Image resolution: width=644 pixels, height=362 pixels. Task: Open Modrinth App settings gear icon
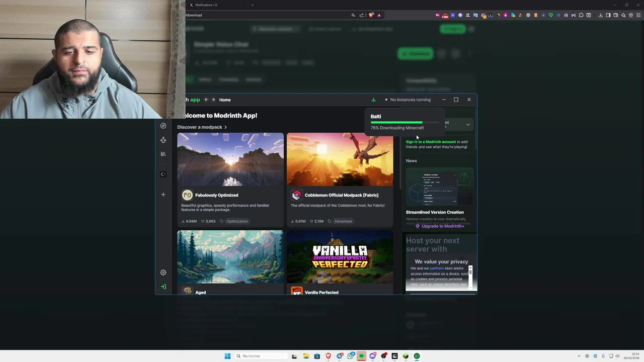click(x=163, y=273)
